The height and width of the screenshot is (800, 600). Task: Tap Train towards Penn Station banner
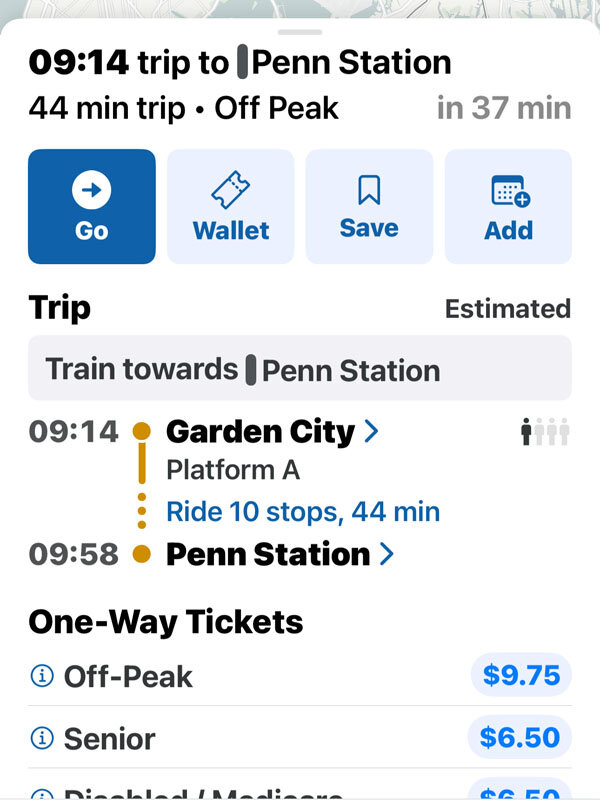[300, 368]
